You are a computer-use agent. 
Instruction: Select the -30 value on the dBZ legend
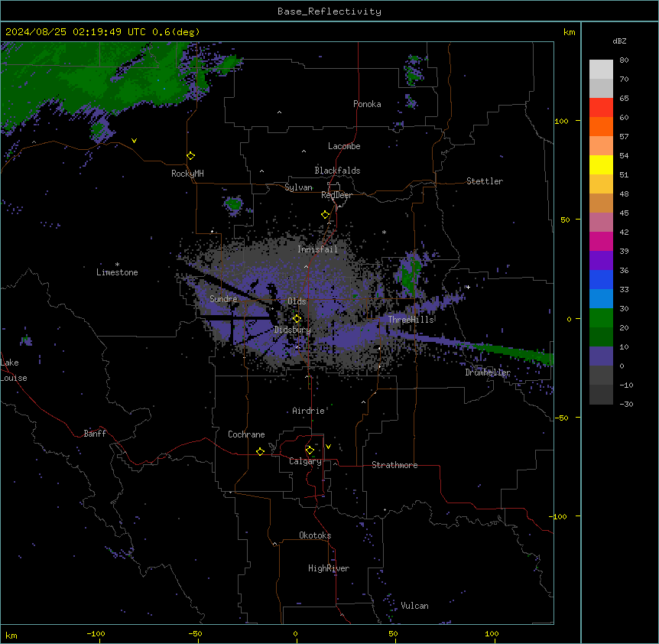coord(626,404)
